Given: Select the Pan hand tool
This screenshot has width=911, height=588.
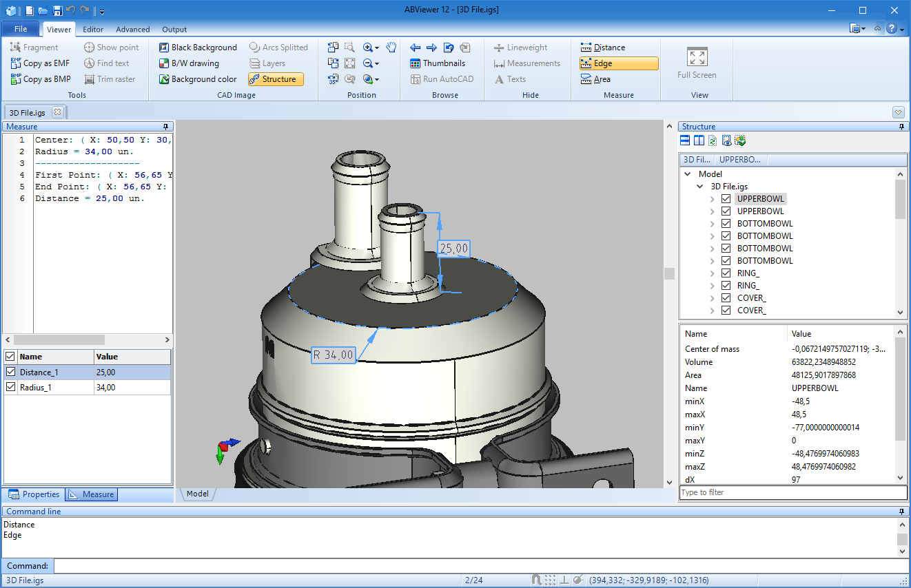Looking at the screenshot, I should pos(391,48).
